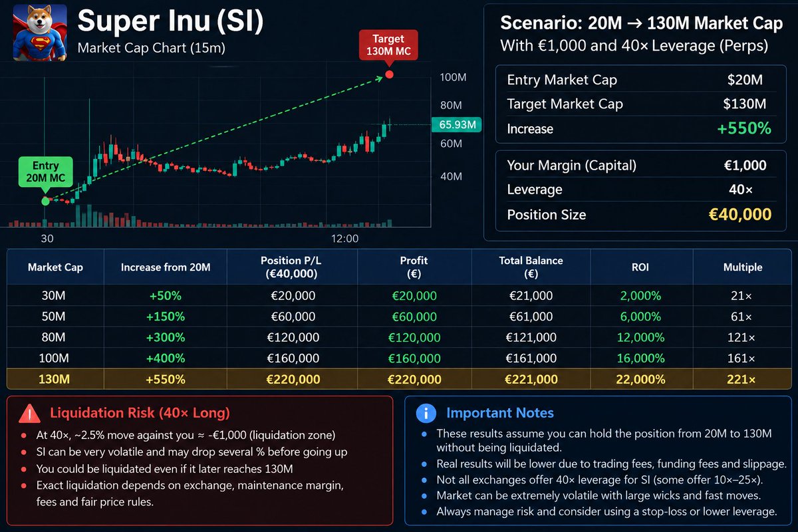Click the 30M row Market Cap cell
The width and height of the screenshot is (798, 532).
pyautogui.click(x=54, y=296)
